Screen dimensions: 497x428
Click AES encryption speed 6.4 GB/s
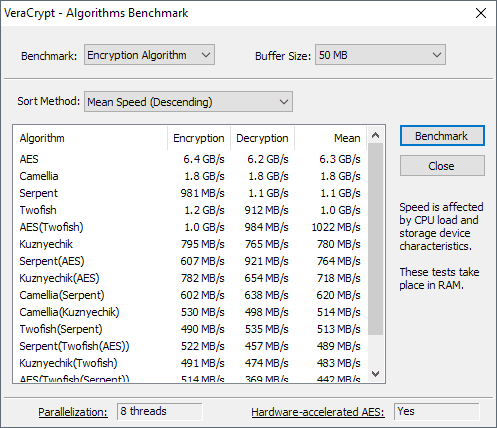click(204, 159)
